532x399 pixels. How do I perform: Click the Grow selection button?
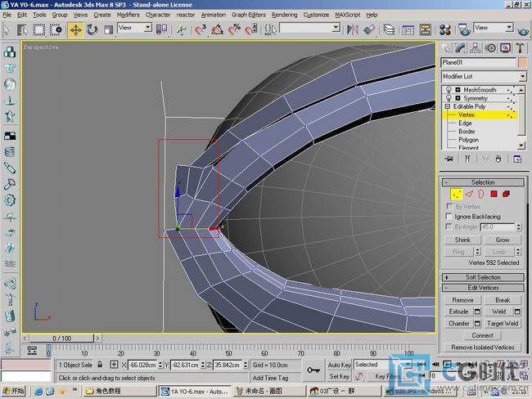point(503,240)
